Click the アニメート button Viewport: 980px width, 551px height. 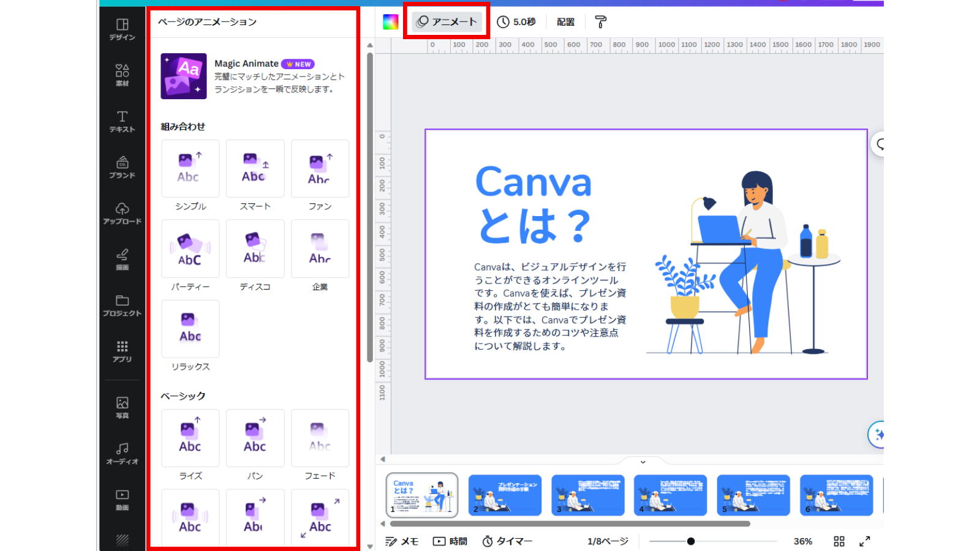click(447, 22)
